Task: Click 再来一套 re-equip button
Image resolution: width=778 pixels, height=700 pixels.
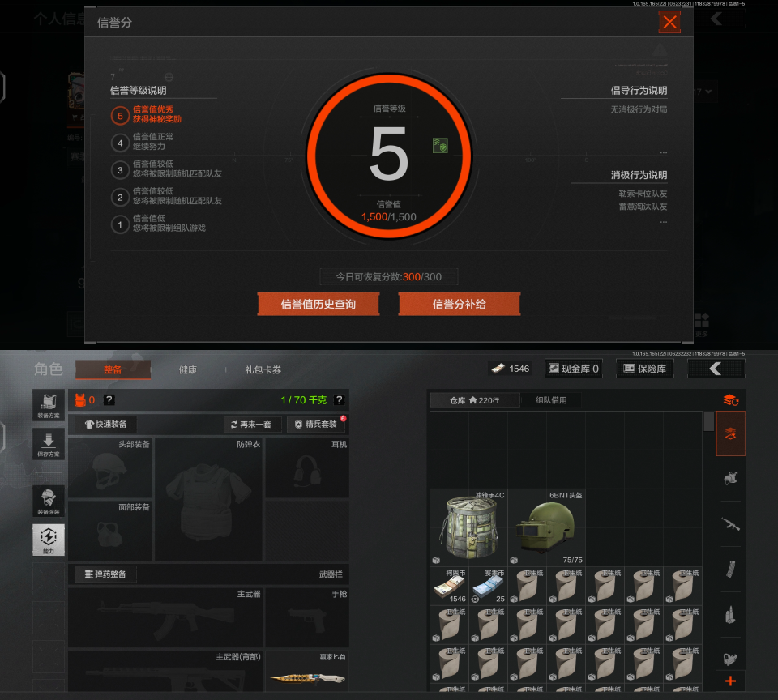Action: pos(252,425)
